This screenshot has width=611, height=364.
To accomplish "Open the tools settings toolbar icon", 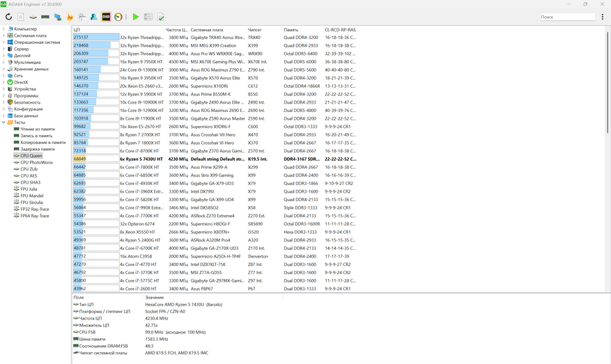I will pyautogui.click(x=82, y=17).
